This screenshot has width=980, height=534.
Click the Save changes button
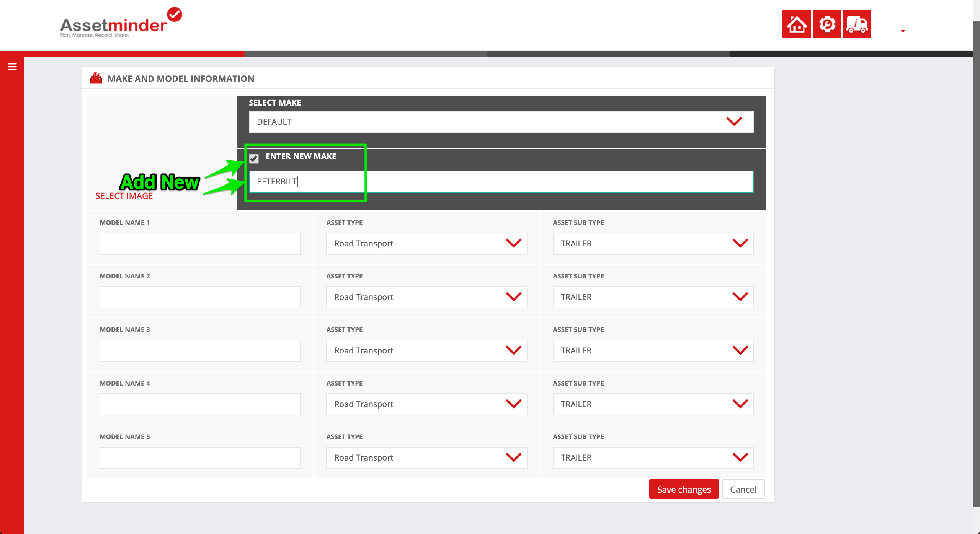tap(684, 489)
